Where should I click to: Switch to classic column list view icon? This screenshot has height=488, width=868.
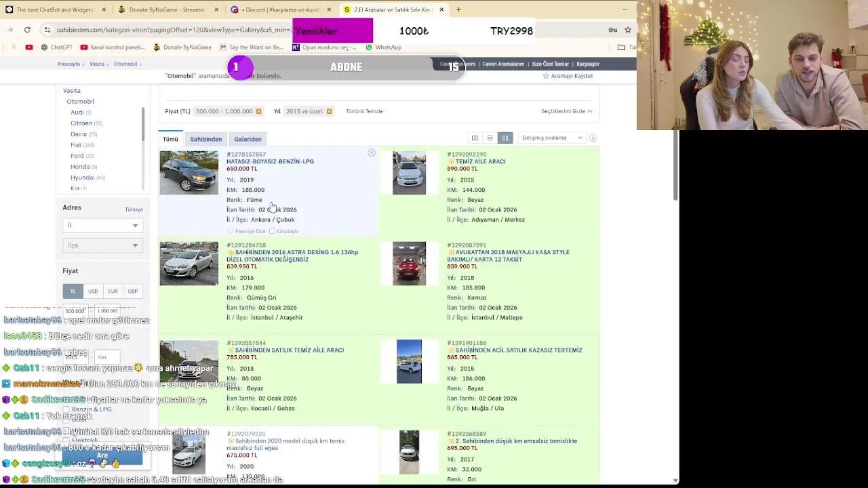click(475, 138)
